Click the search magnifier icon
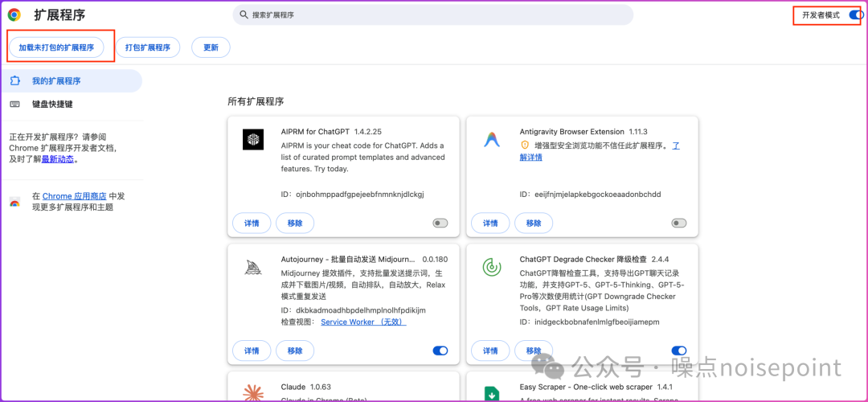868x402 pixels. [243, 15]
